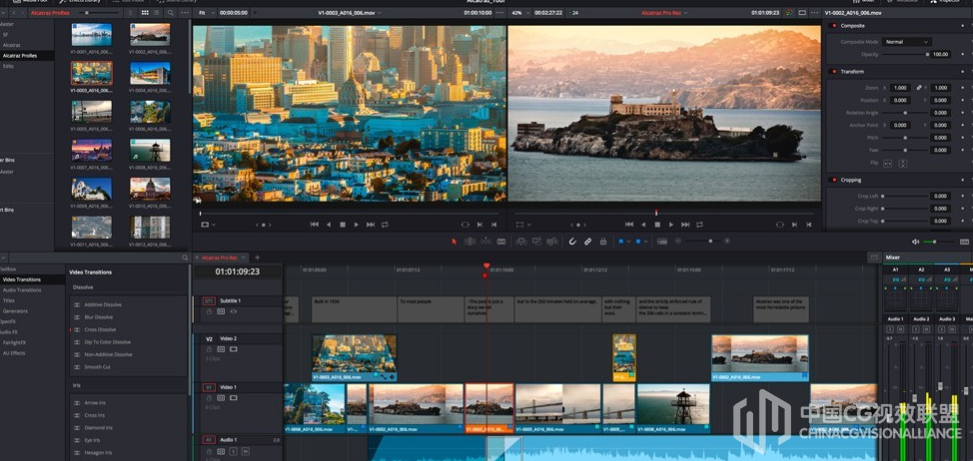
Task: Open media pool search magnifier
Action: click(x=170, y=12)
